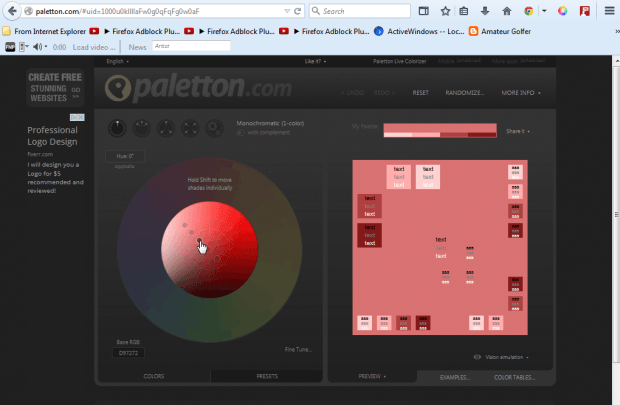Click the RANDOMIZE menu item
The image size is (620, 405).
pyautogui.click(x=465, y=93)
